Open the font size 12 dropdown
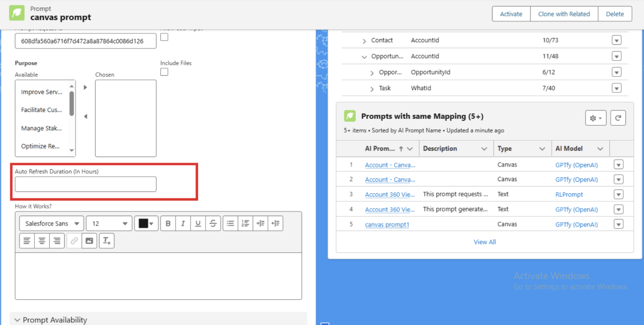644x325 pixels. coord(109,223)
